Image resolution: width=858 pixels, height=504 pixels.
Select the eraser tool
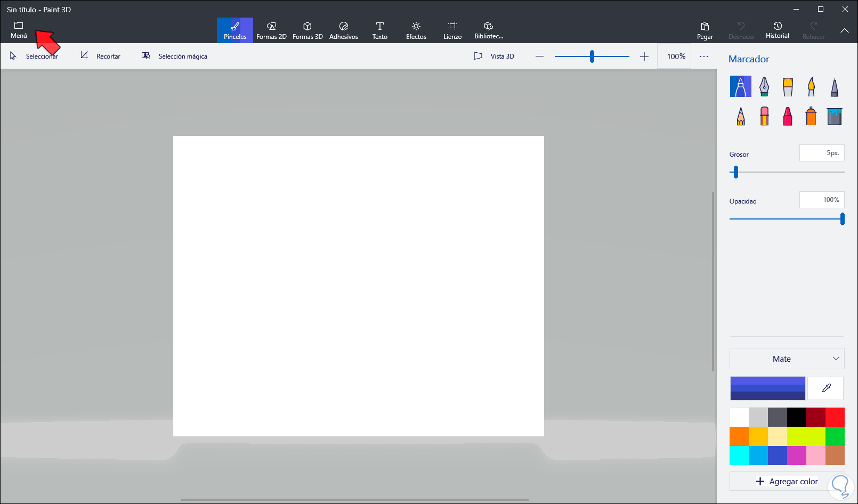click(x=764, y=116)
